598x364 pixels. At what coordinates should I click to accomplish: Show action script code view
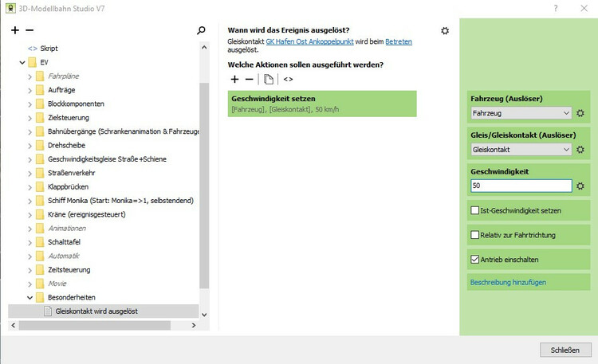tap(288, 80)
